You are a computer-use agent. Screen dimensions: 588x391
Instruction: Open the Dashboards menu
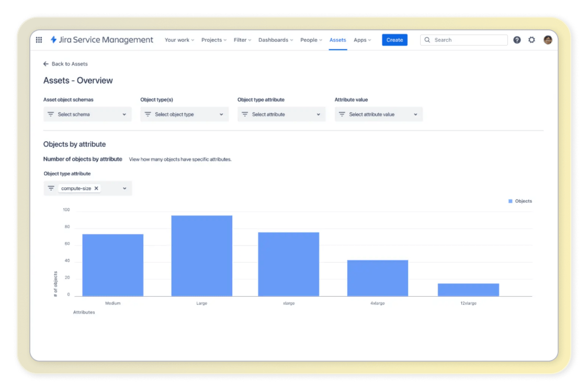click(x=275, y=40)
